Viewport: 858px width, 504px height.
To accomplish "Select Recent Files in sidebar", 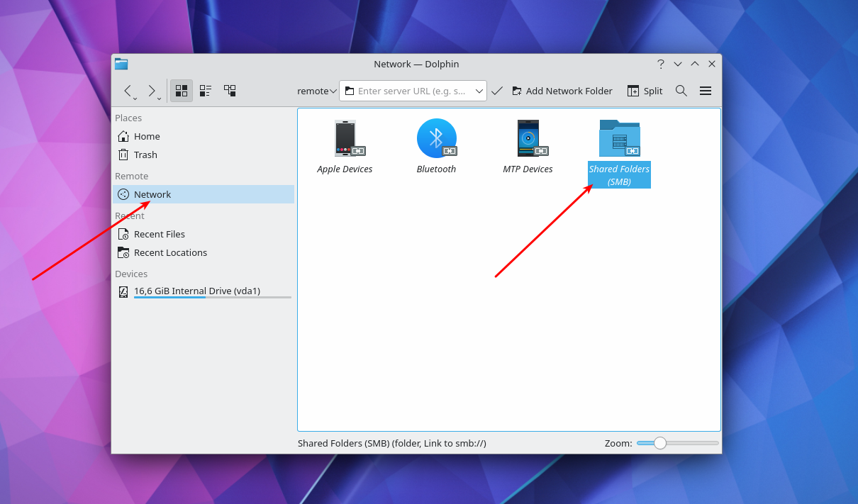I will [159, 234].
